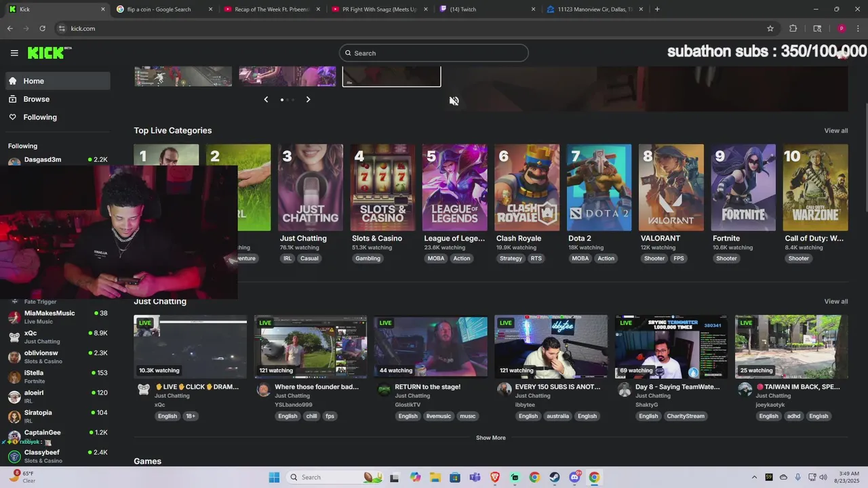Viewport: 868px width, 488px height.
Task: View all Top Live Categories
Action: coord(835,131)
